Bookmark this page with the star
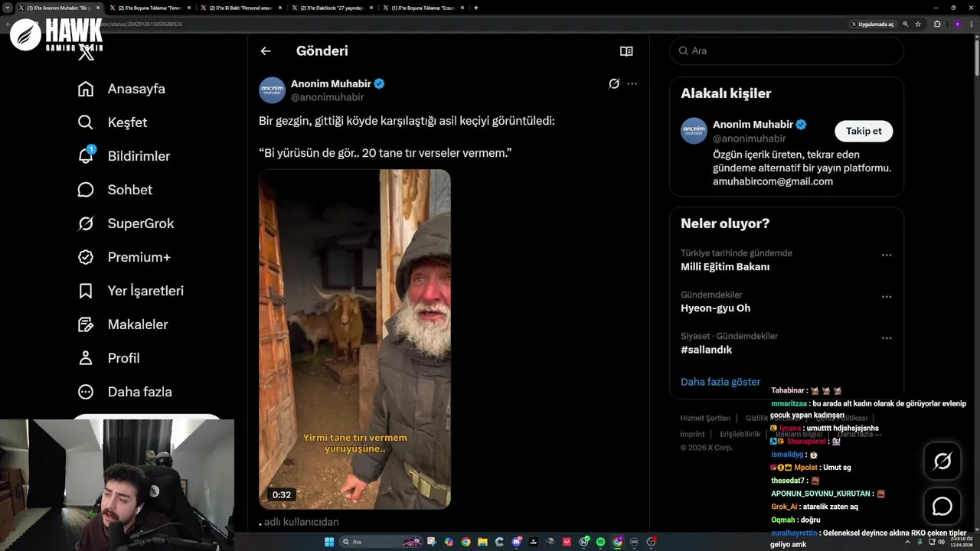 (x=918, y=24)
